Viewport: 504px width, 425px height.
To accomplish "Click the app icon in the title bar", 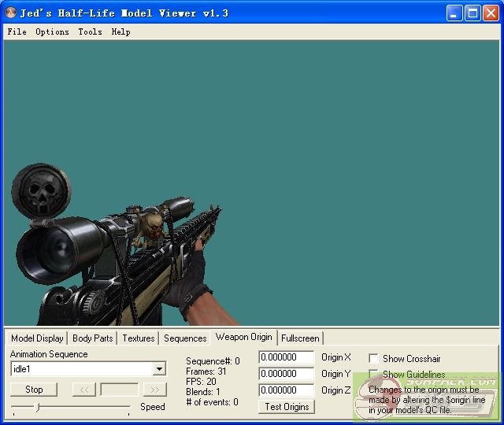I will tap(11, 13).
